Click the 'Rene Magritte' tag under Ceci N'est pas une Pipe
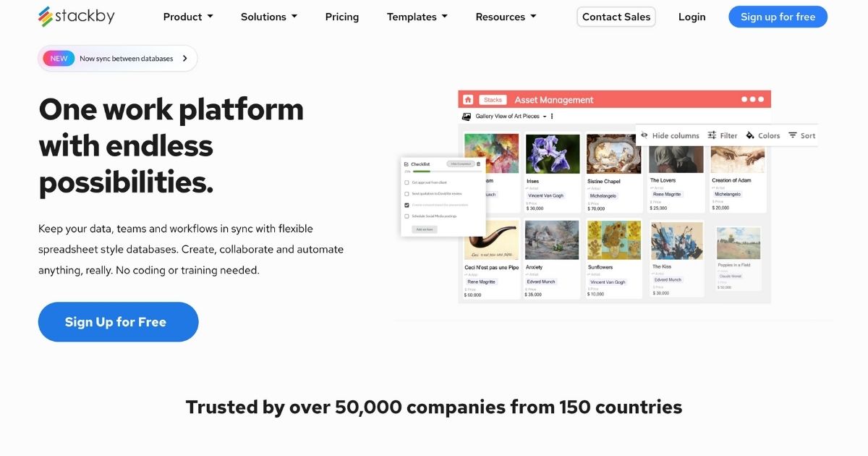Screen dimensions: 868x456 point(482,282)
